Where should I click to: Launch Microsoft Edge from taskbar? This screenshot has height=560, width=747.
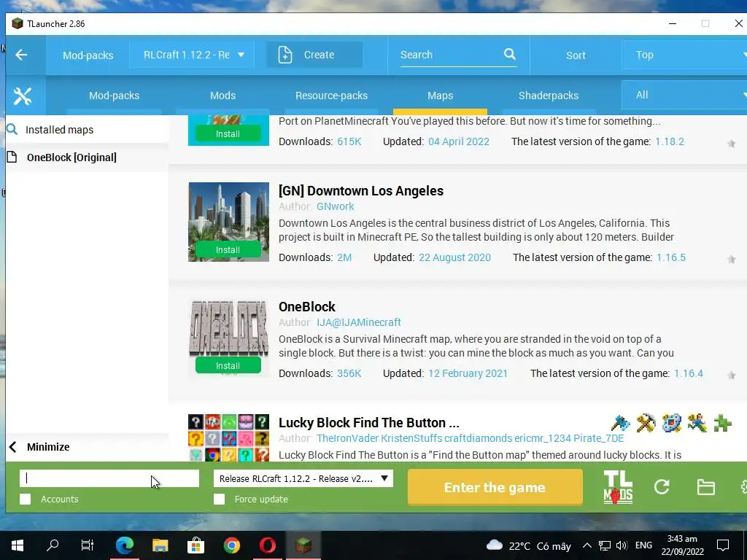pos(124,545)
